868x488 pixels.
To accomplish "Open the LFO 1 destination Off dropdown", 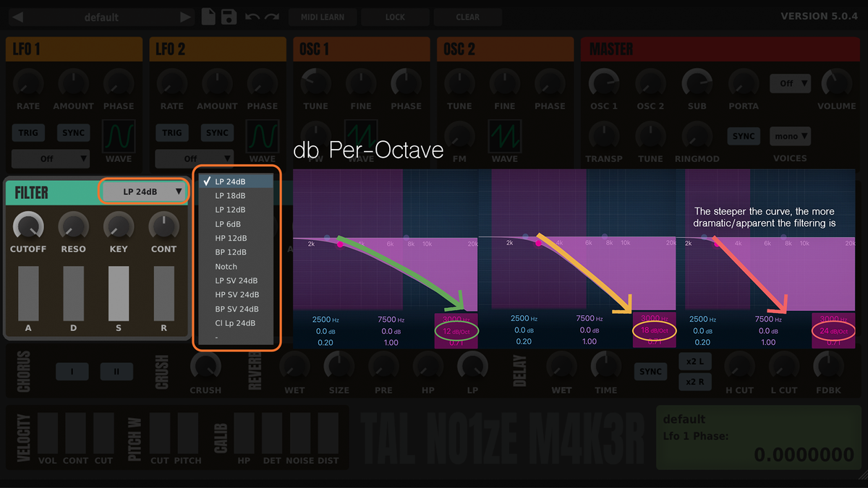I will point(50,158).
